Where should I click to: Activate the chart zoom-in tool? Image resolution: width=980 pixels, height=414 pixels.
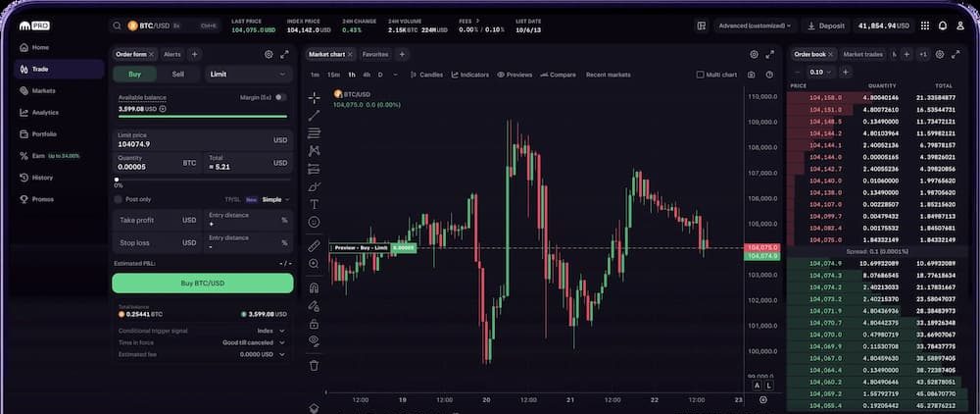[x=314, y=264]
